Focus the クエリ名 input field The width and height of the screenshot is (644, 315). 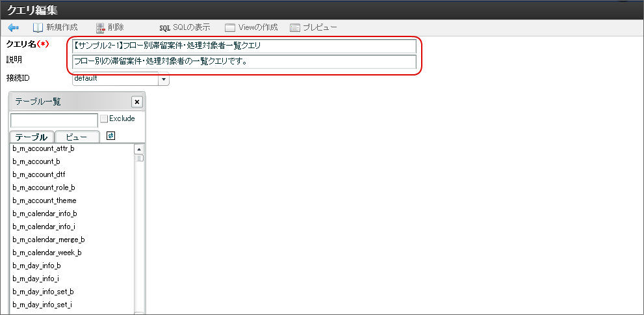pyautogui.click(x=244, y=46)
